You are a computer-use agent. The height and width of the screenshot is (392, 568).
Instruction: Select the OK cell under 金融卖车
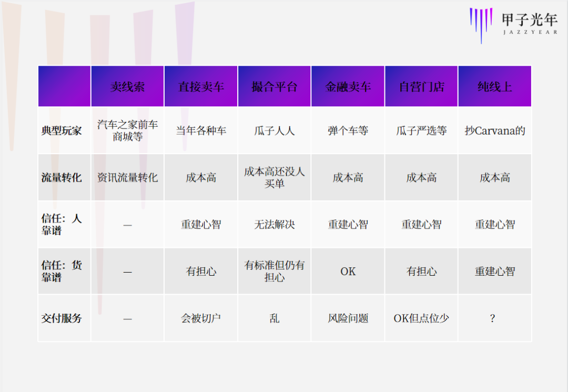click(348, 271)
